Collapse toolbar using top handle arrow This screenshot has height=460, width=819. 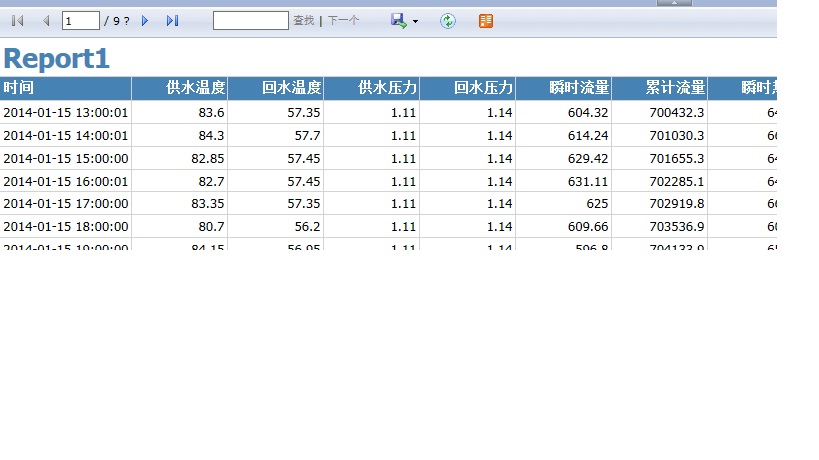[x=674, y=3]
